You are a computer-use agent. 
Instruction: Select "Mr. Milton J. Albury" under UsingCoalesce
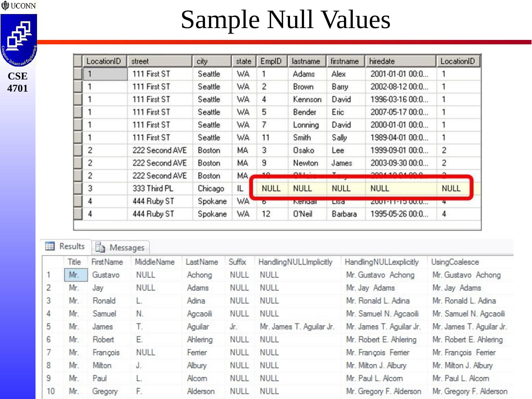click(471, 365)
